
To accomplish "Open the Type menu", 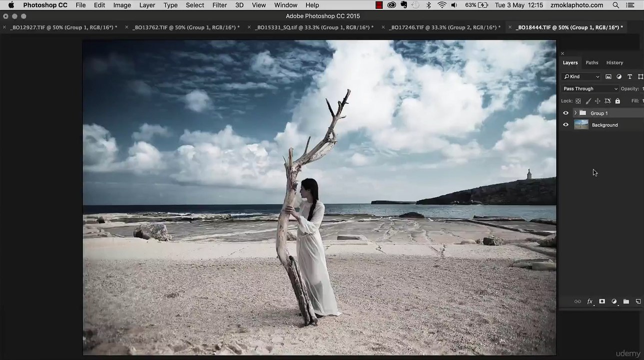I will 170,5.
